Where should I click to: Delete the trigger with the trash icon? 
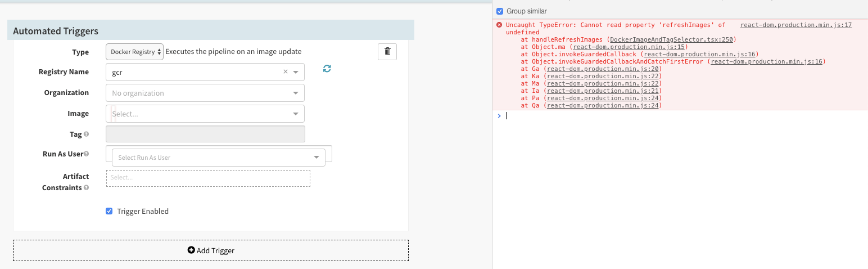point(387,51)
